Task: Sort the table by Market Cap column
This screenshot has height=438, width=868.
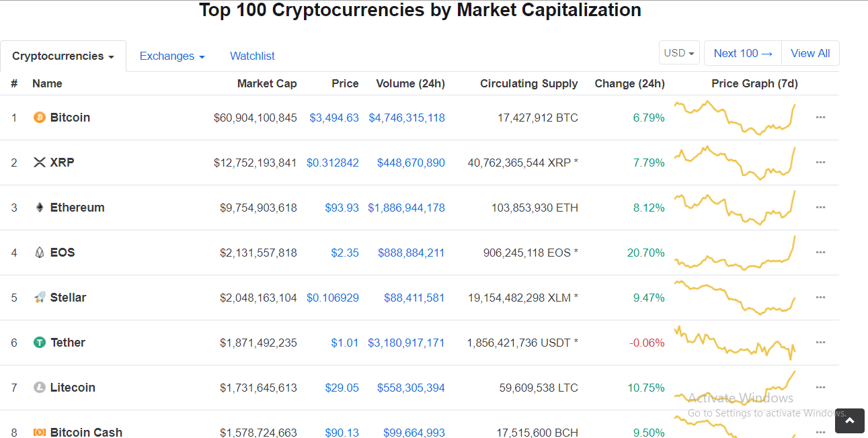Action: (x=267, y=84)
